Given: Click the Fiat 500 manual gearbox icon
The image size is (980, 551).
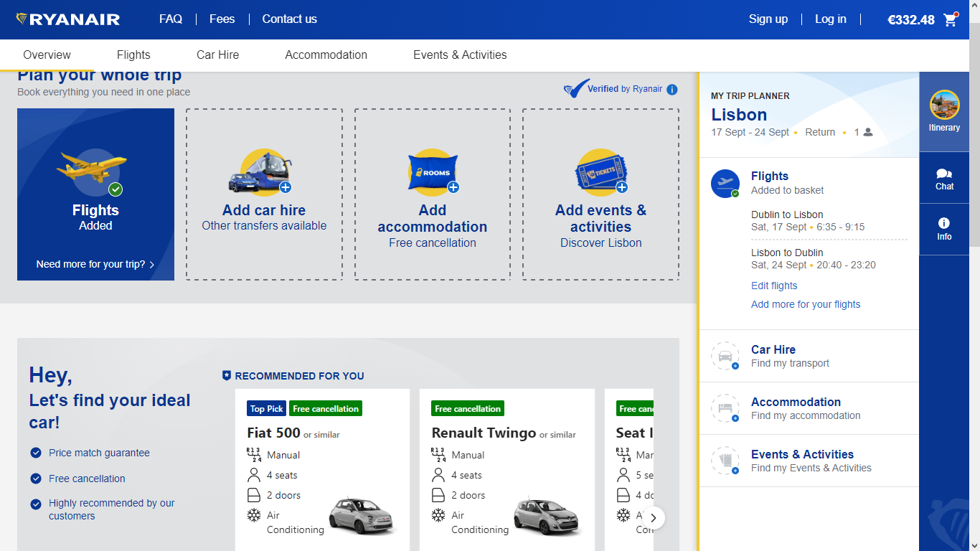Looking at the screenshot, I should 253,455.
